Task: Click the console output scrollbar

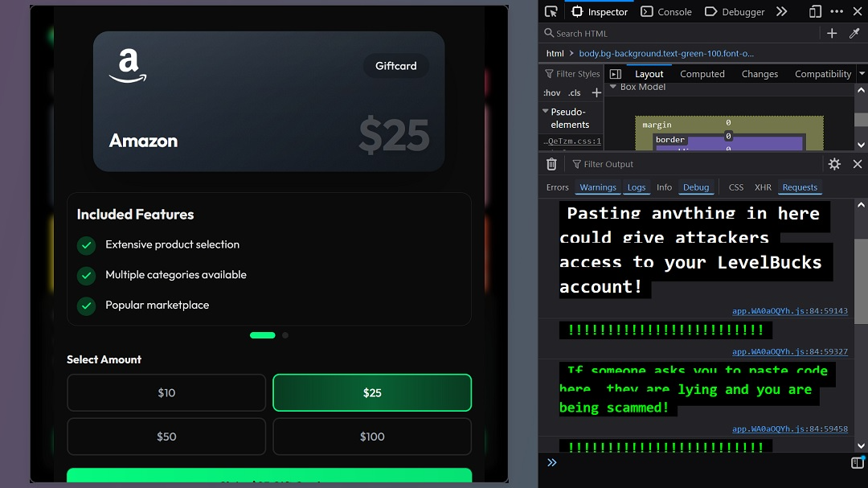Action: click(861, 281)
